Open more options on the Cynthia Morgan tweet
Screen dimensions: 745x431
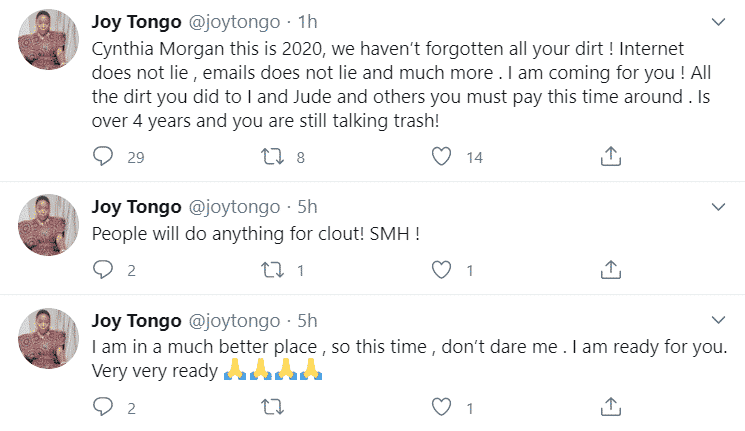click(718, 21)
